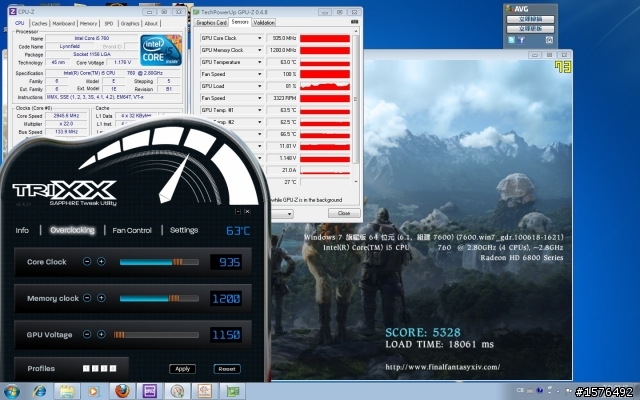Launch Internet Explorer from the taskbar
640x400 pixels.
point(40,391)
